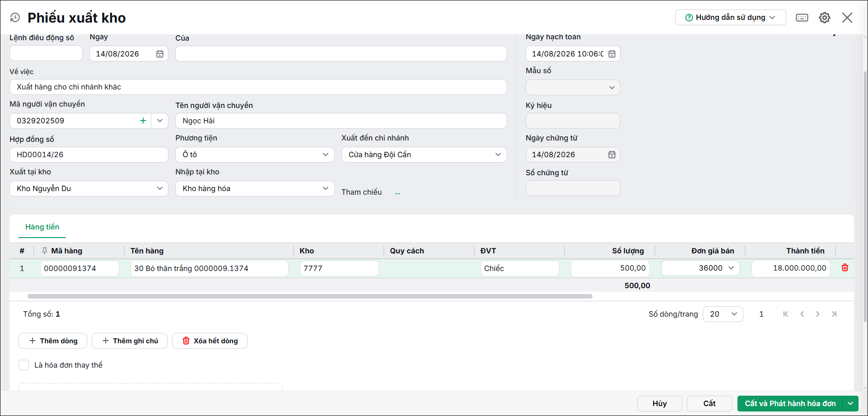The width and height of the screenshot is (868, 416).
Task: Change Số dòng/trang 20 dropdown
Action: pyautogui.click(x=723, y=314)
